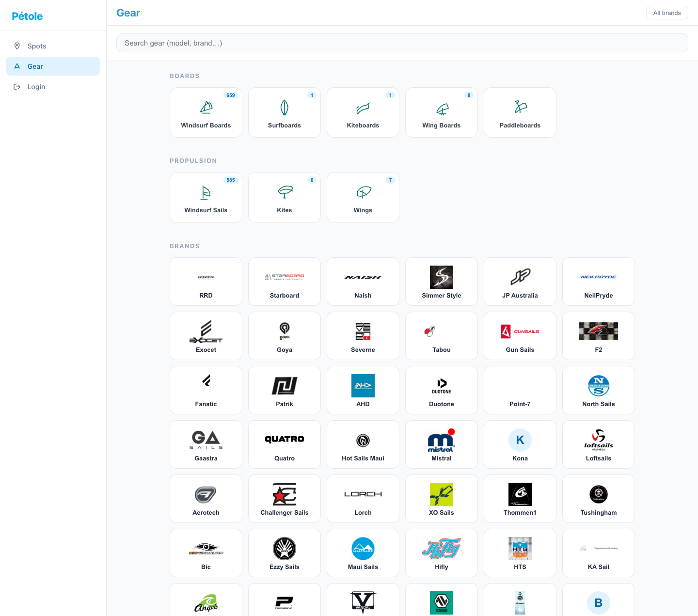
Task: Select the Gun Sails brand card
Action: click(x=520, y=336)
